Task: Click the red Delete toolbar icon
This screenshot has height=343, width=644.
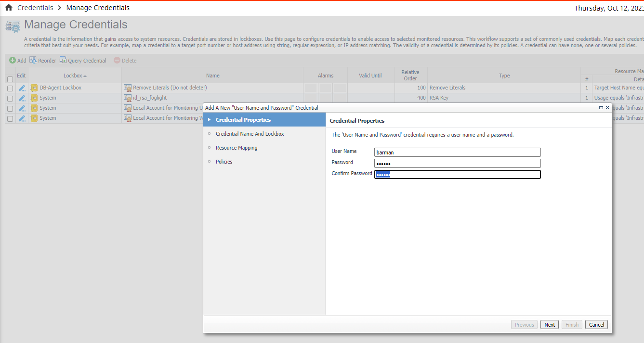Action: [117, 61]
